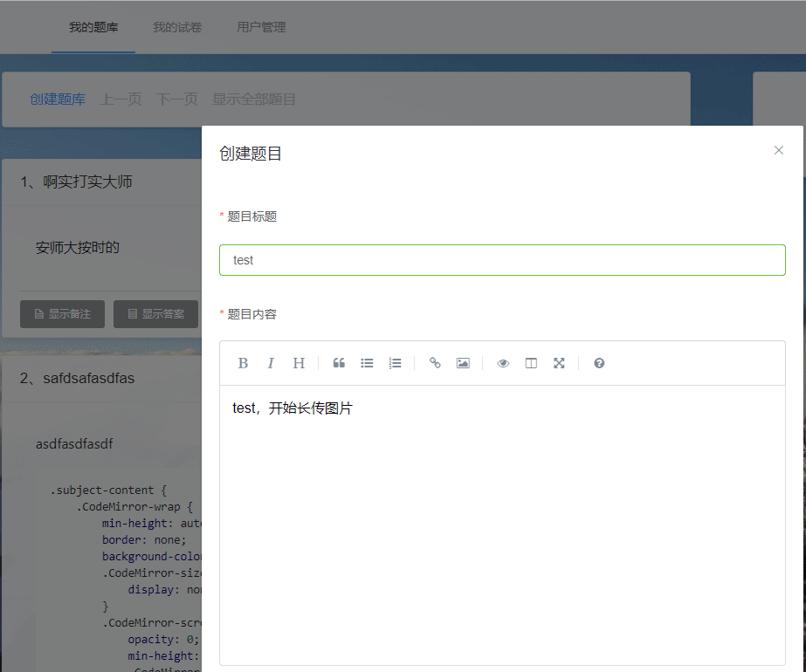Click inside the 题目标题 input field
806x672 pixels.
(x=502, y=259)
